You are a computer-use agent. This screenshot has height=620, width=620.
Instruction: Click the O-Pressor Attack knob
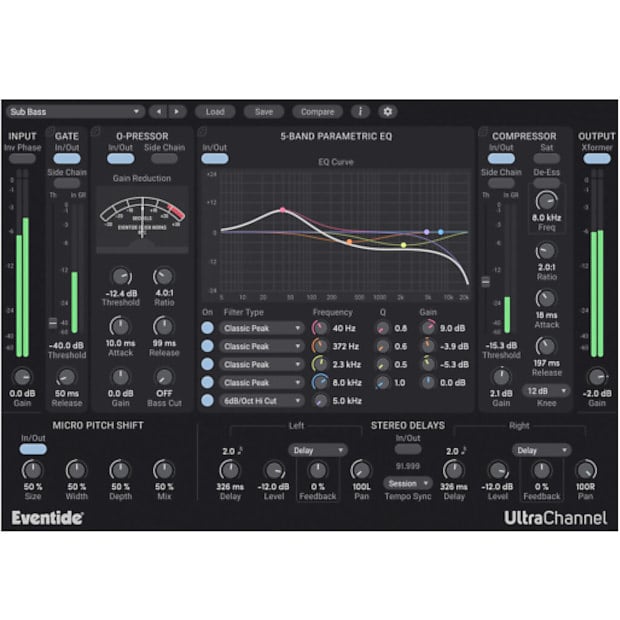coord(121,327)
